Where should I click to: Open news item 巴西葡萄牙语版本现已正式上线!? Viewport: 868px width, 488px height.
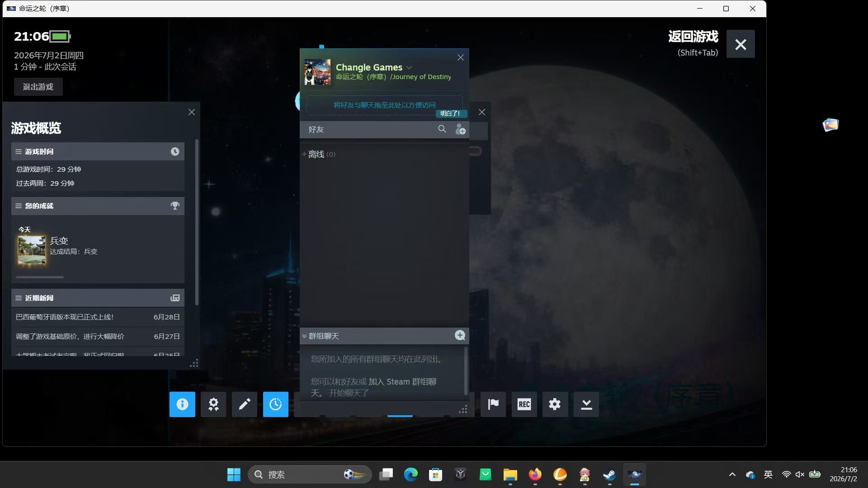tap(98, 317)
